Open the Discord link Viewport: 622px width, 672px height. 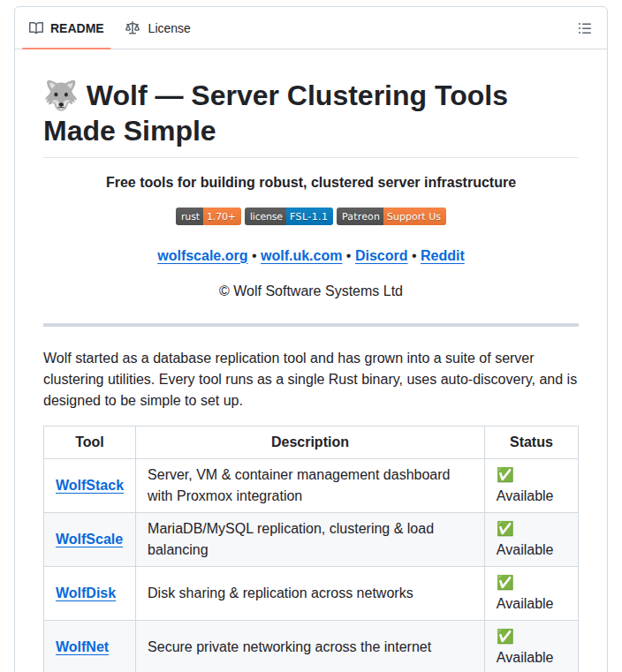(x=381, y=255)
